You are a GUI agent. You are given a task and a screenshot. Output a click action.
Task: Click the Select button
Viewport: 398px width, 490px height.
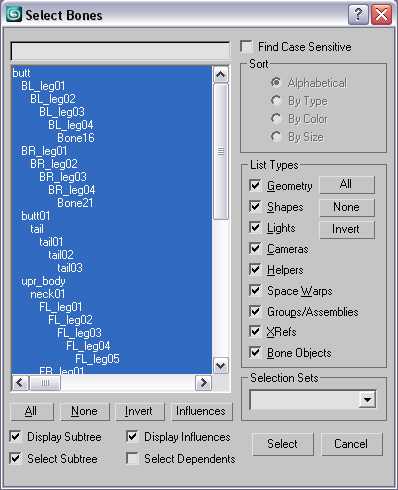tap(283, 444)
